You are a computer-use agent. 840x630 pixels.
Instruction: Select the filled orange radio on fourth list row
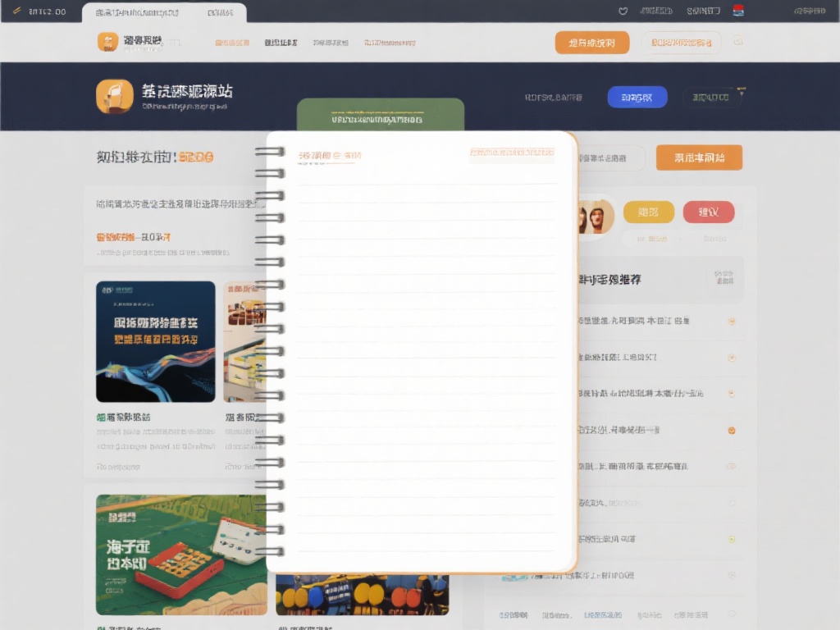tap(732, 430)
